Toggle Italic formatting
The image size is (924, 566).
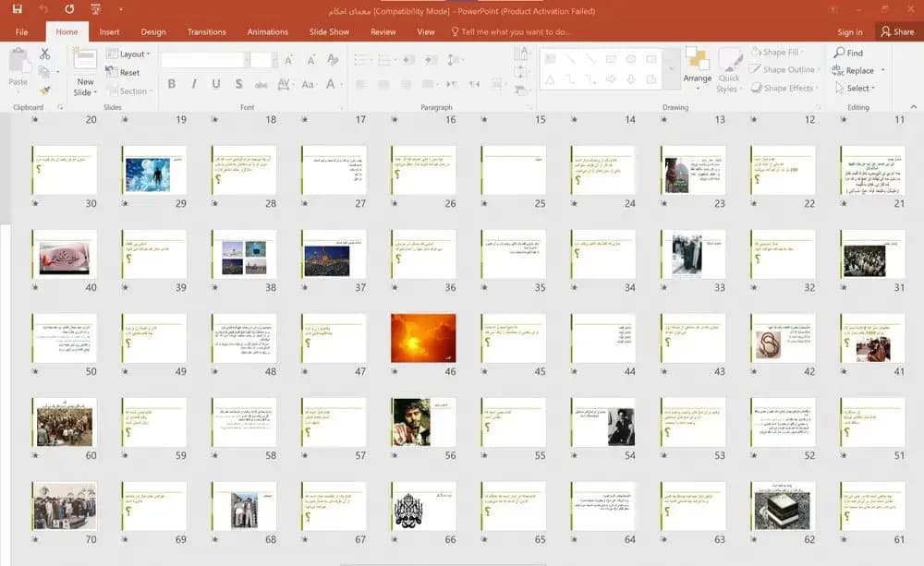click(194, 84)
